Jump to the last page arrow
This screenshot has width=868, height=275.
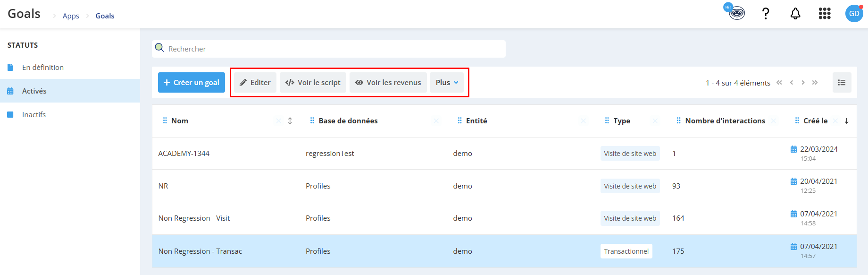click(815, 83)
